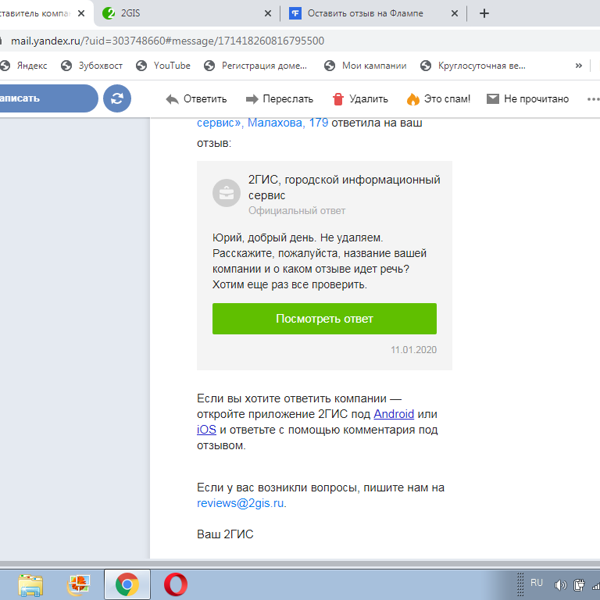Click the briefcase avatar of 2ГИС reply
This screenshot has height=600, width=600.
coord(227,193)
